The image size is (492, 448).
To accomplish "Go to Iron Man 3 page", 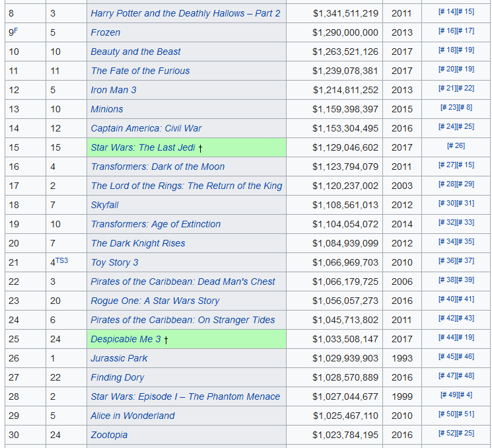I will coord(114,90).
